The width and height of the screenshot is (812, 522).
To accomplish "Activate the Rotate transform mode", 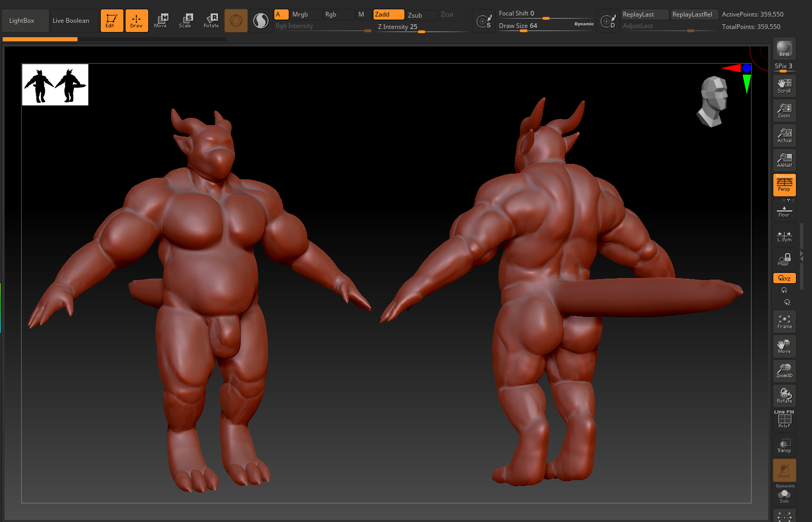I will click(211, 21).
